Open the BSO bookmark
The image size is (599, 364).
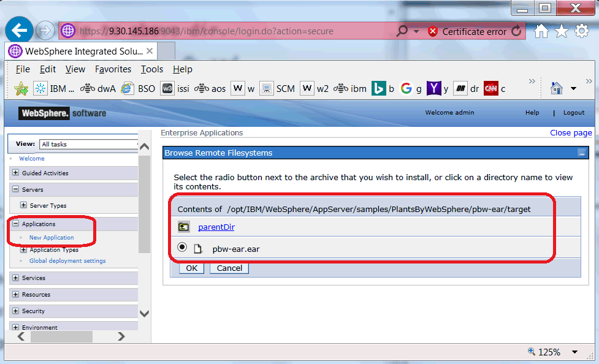coord(138,89)
